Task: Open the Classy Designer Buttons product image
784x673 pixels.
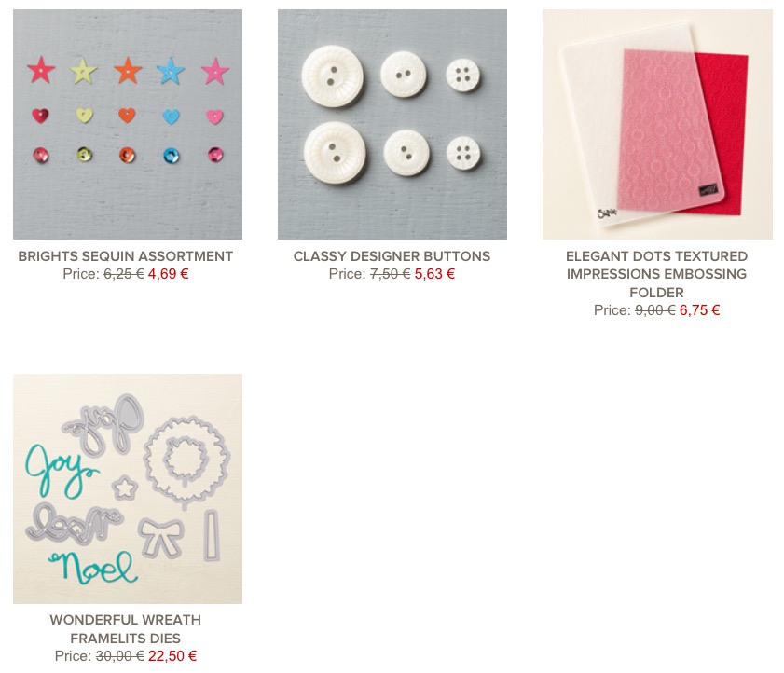Action: (392, 124)
